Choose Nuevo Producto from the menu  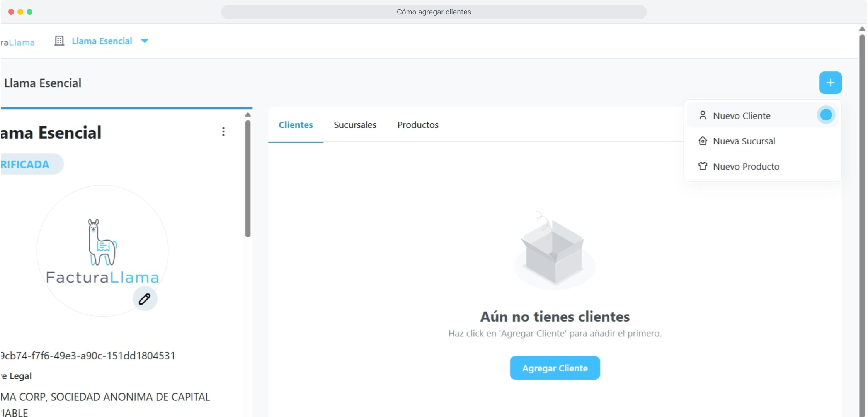coord(746,166)
